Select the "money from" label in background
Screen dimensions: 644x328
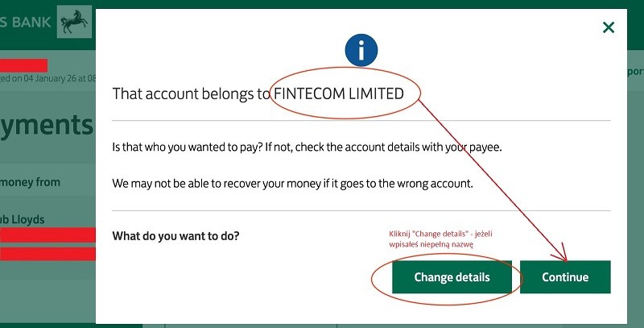31,182
